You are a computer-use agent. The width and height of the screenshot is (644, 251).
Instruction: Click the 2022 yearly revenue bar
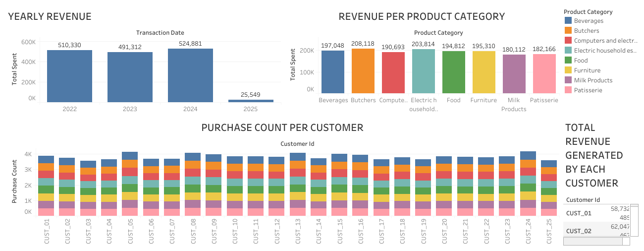[69, 76]
